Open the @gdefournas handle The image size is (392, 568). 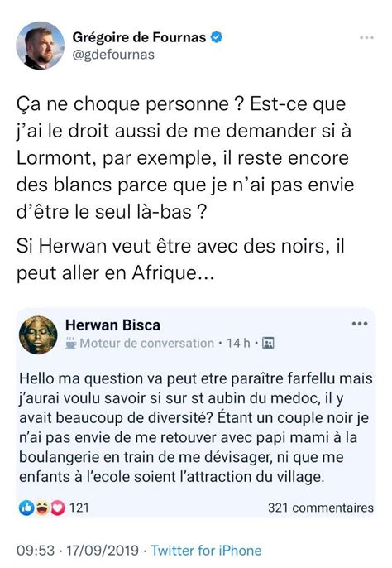[x=113, y=55]
